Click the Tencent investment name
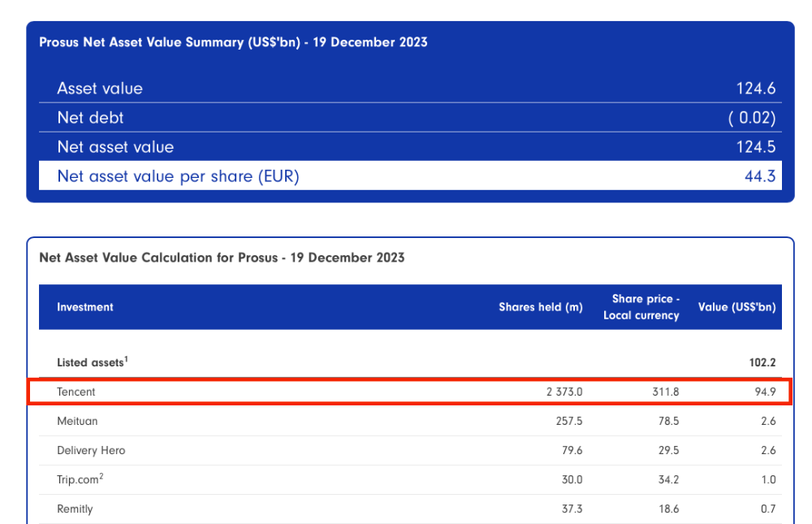 click(76, 392)
